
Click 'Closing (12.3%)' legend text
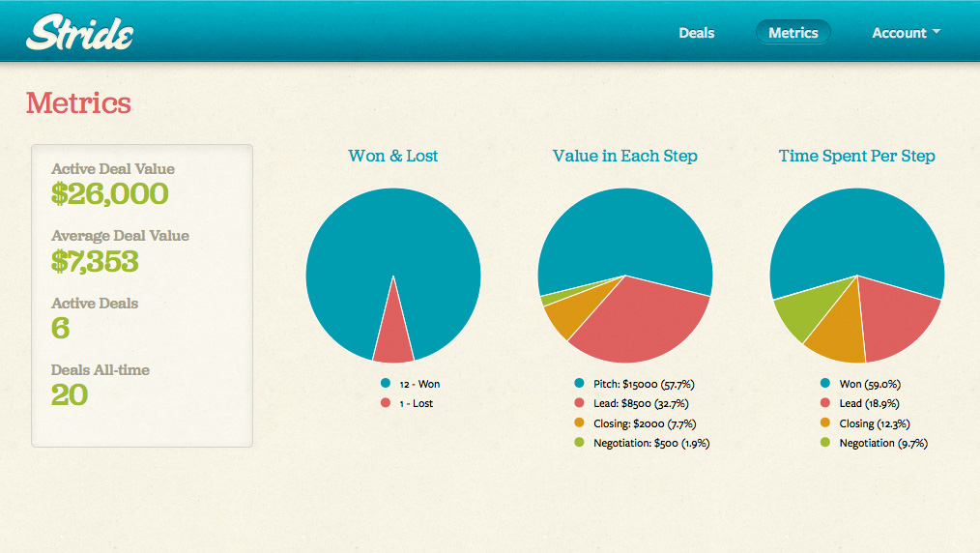(875, 423)
